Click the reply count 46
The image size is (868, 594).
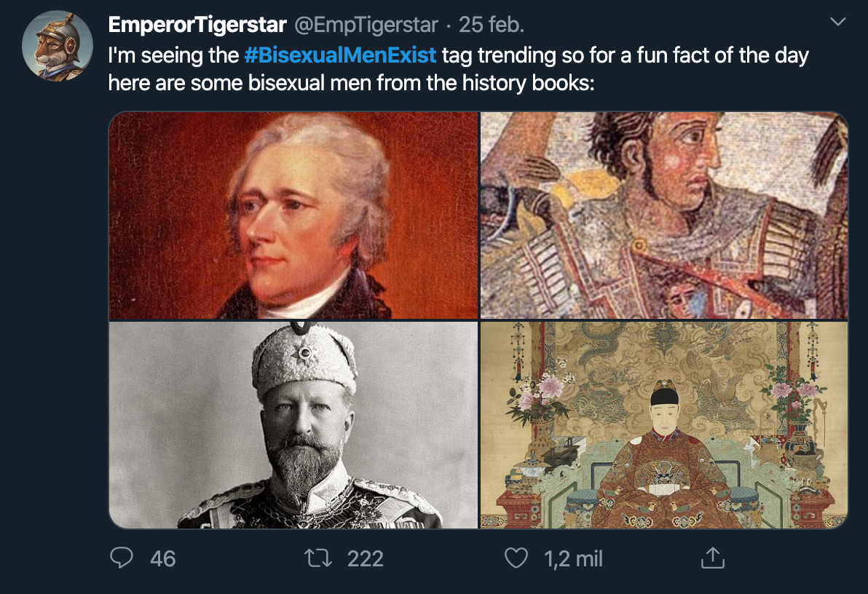click(x=162, y=558)
